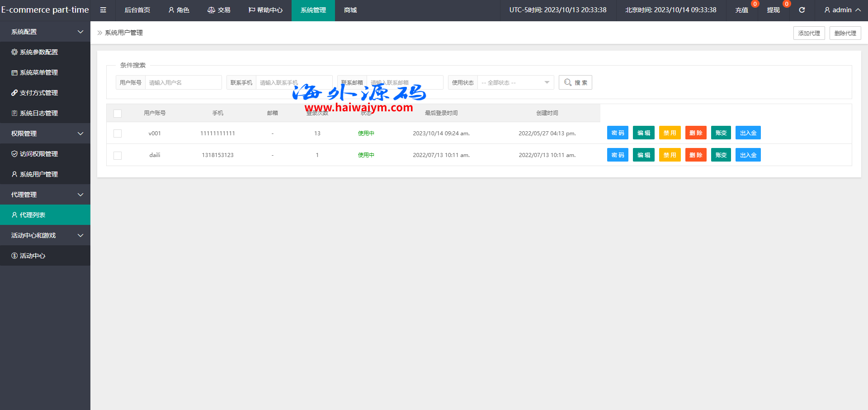Open the 使用状态 status dropdown

pos(515,83)
